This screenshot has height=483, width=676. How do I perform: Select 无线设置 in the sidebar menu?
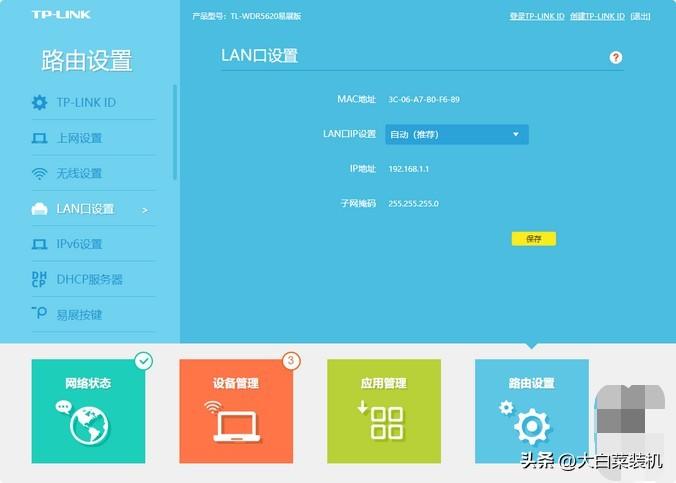pos(80,174)
